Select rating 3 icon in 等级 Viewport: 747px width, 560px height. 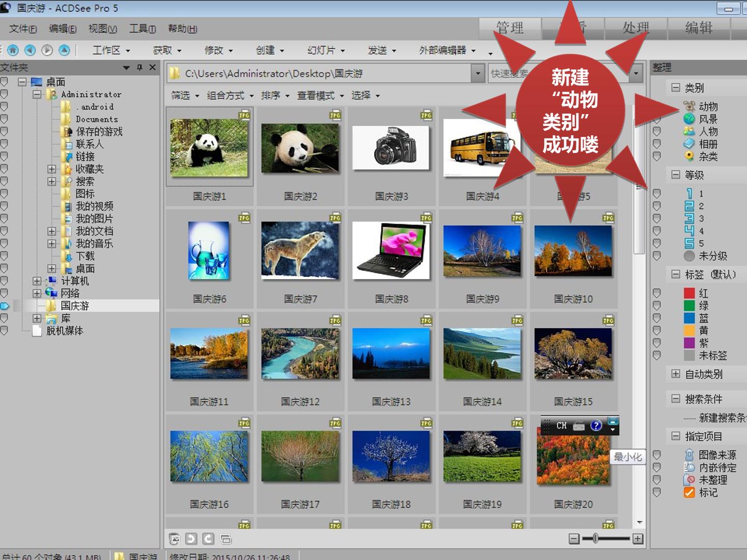(x=689, y=218)
